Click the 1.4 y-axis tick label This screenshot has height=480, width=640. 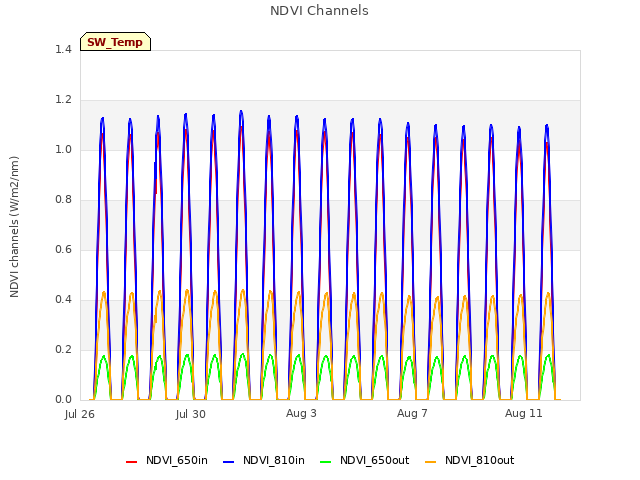coord(63,49)
